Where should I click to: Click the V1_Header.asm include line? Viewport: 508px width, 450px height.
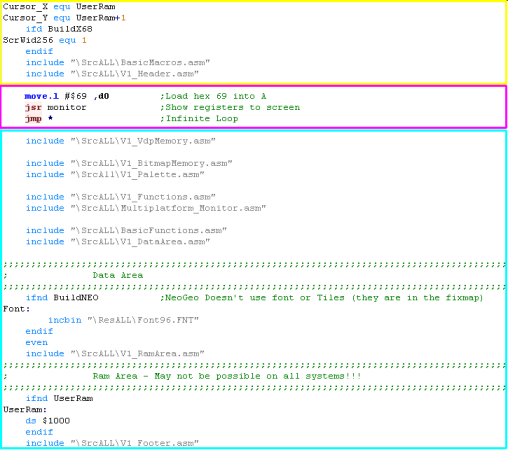coord(112,74)
